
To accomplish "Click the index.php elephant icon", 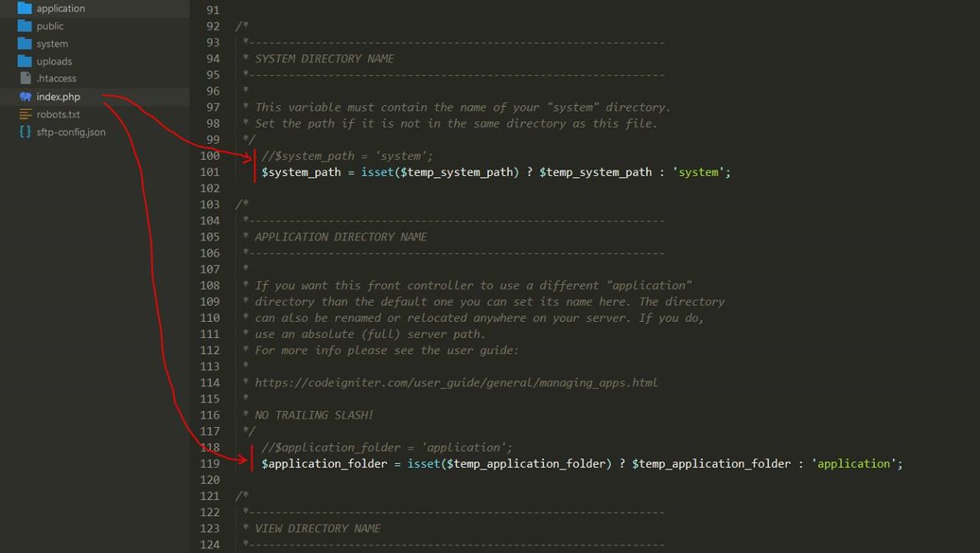I will click(x=25, y=97).
